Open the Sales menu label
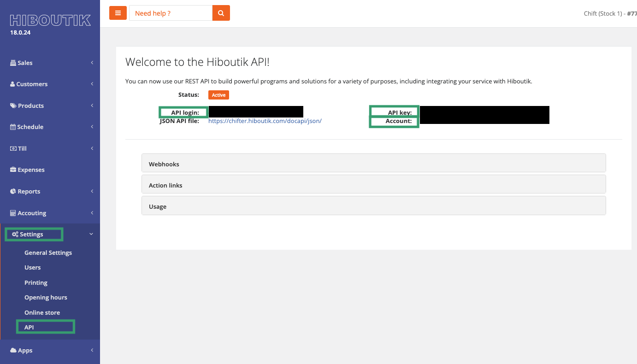Image resolution: width=637 pixels, height=364 pixels. (25, 63)
